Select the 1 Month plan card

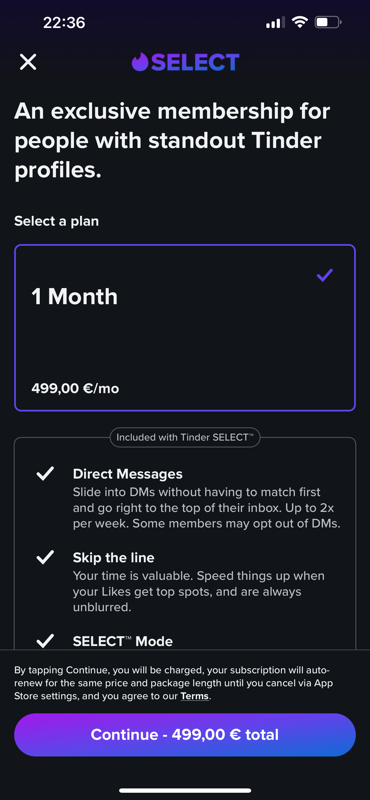[185, 328]
